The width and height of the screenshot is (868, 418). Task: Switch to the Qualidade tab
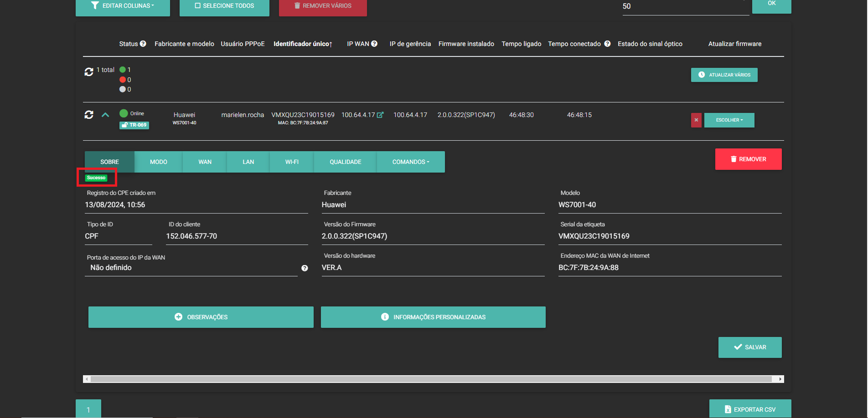(x=345, y=162)
